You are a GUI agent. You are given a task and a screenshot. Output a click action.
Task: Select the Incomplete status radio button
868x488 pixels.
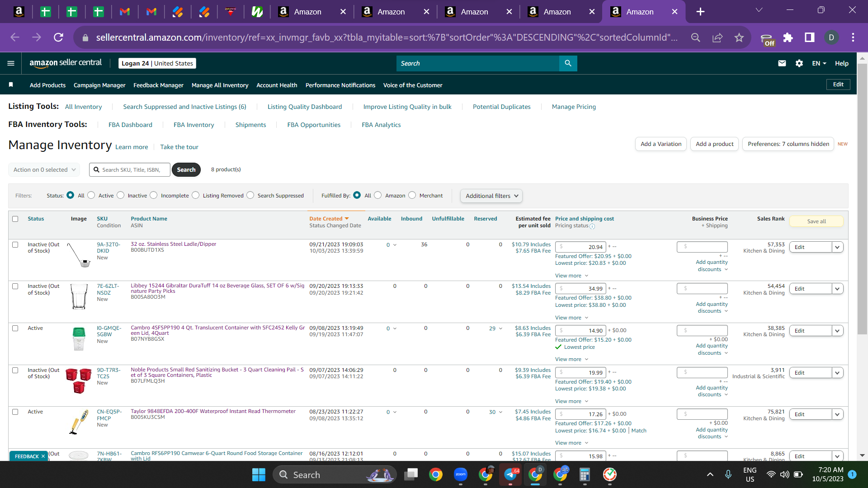click(x=154, y=195)
